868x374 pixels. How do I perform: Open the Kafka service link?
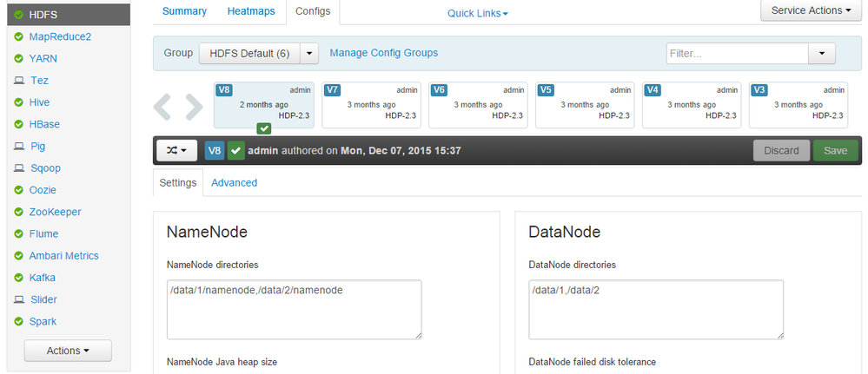tap(42, 278)
